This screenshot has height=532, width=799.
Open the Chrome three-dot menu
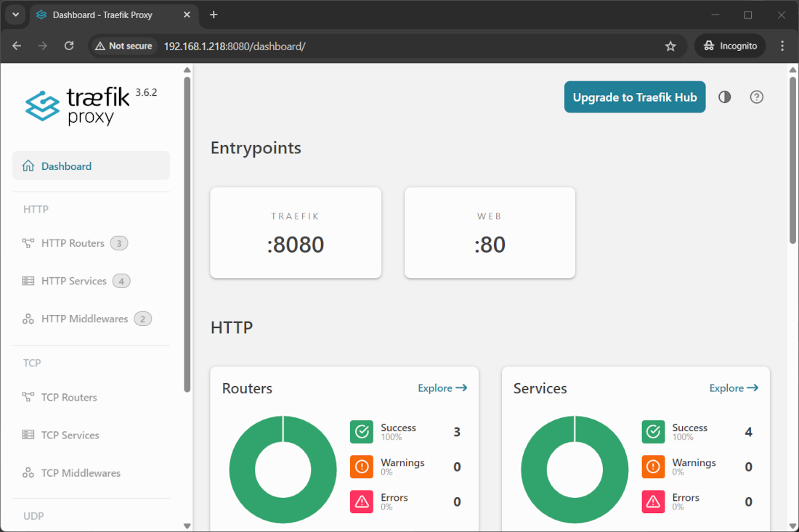pyautogui.click(x=782, y=45)
